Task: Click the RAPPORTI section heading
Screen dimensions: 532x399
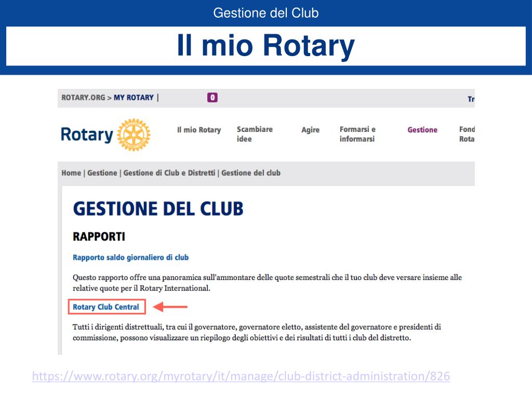Action: pyautogui.click(x=99, y=236)
